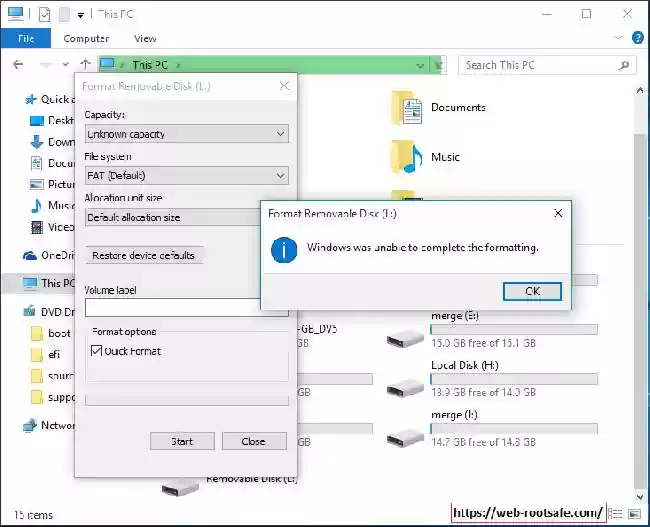The height and width of the screenshot is (527, 650).
Task: Click the Close button in Format dialog
Action: (254, 441)
